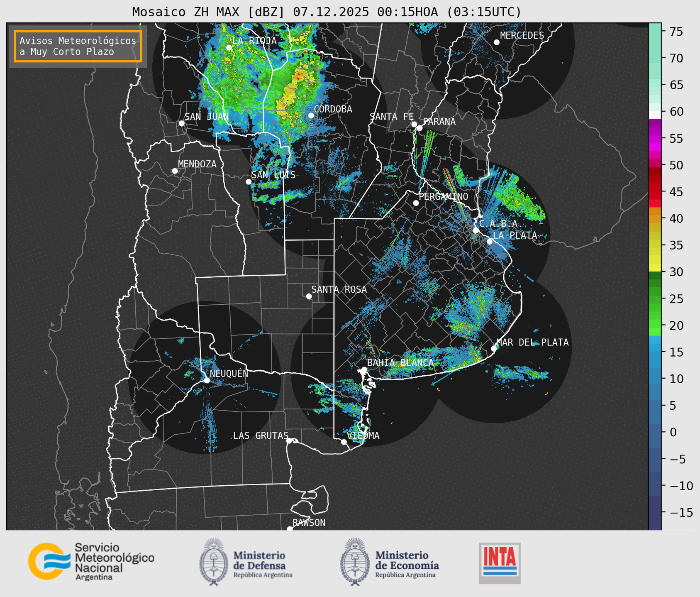Image resolution: width=700 pixels, height=597 pixels.
Task: Click the INTA logo
Action: click(x=500, y=563)
